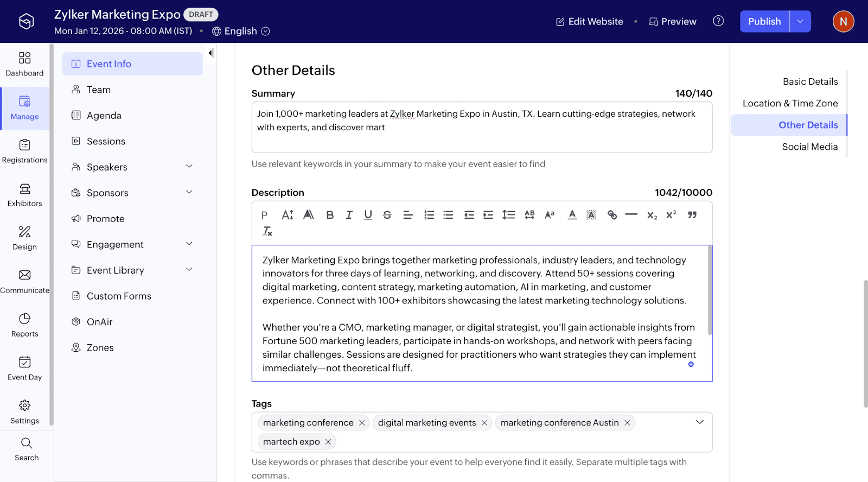This screenshot has height=482, width=868.
Task: Open the Communicate section
Action: point(24,281)
